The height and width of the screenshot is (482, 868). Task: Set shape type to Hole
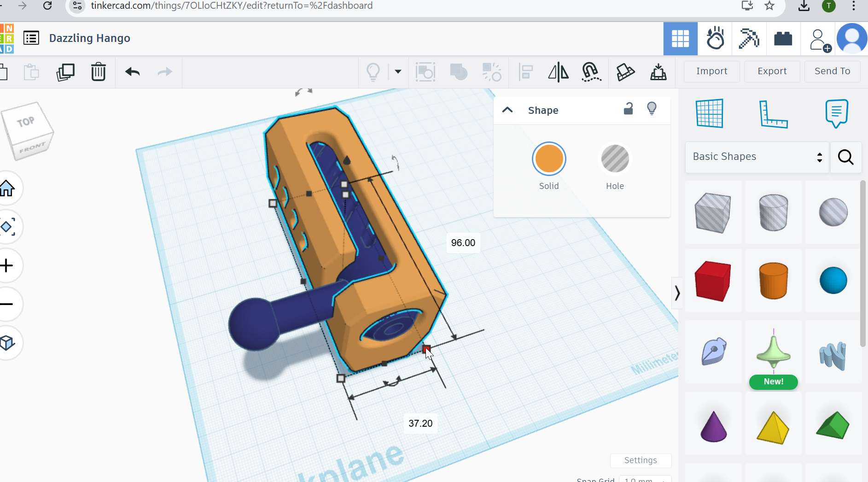(615, 159)
